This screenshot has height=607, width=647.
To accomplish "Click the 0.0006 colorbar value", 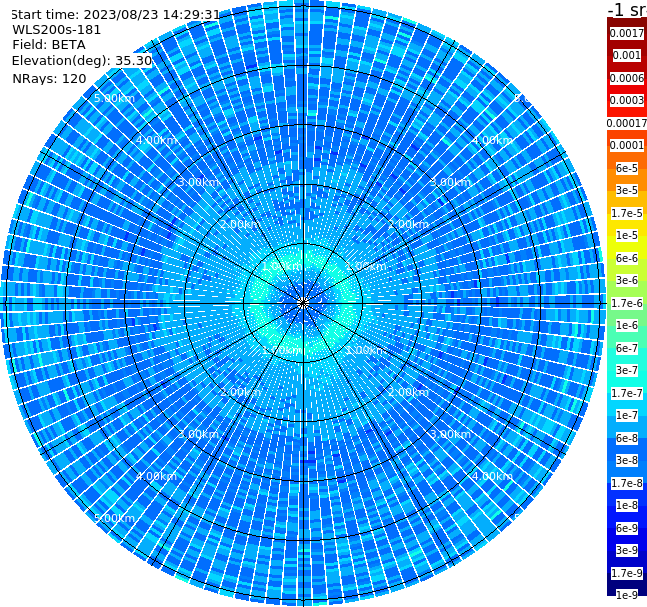I will 627,78.
